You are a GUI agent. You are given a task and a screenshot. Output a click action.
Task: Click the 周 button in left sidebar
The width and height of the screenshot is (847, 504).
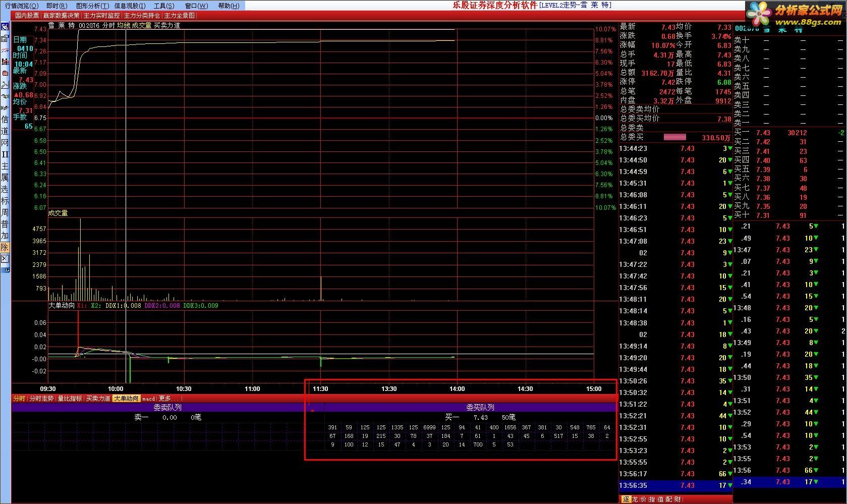(5, 212)
